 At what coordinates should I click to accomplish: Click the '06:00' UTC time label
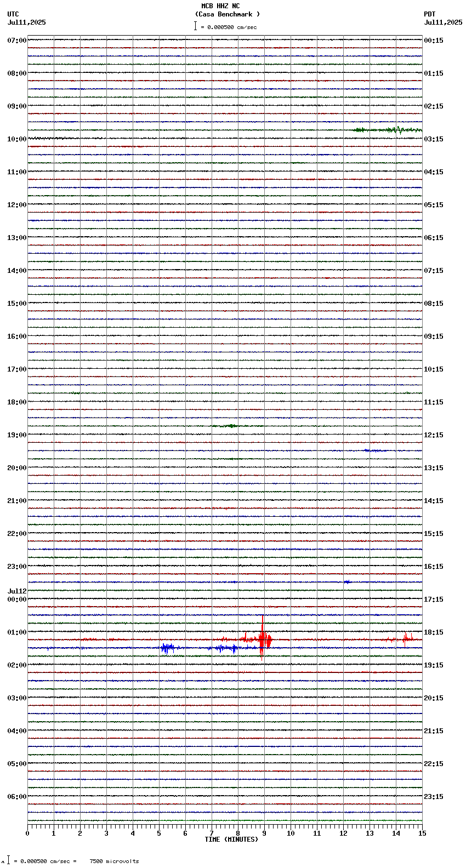click(17, 797)
